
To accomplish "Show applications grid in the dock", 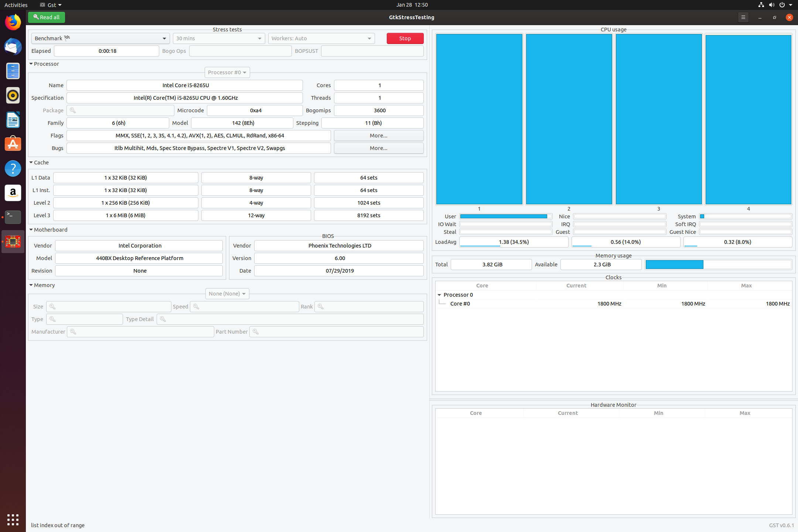I will point(13,519).
